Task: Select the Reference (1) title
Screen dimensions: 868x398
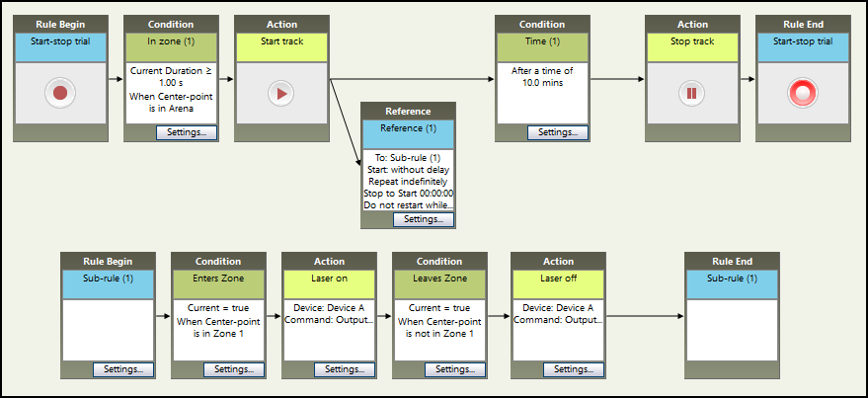Action: tap(408, 127)
